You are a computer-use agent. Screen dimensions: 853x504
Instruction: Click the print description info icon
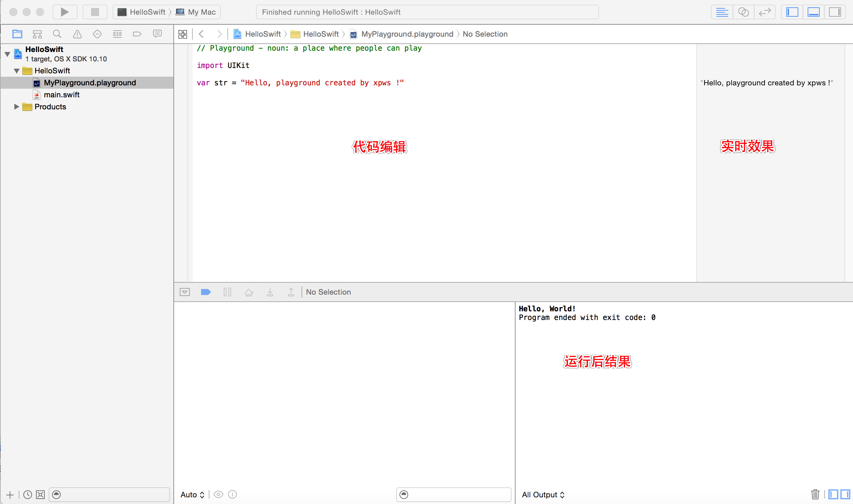click(x=232, y=494)
